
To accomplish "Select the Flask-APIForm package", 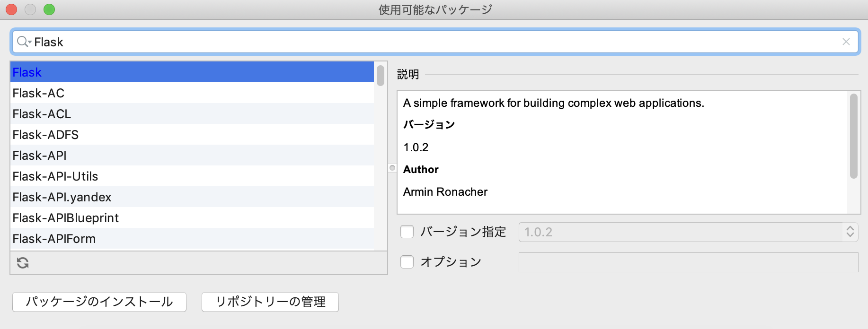I will (192, 239).
